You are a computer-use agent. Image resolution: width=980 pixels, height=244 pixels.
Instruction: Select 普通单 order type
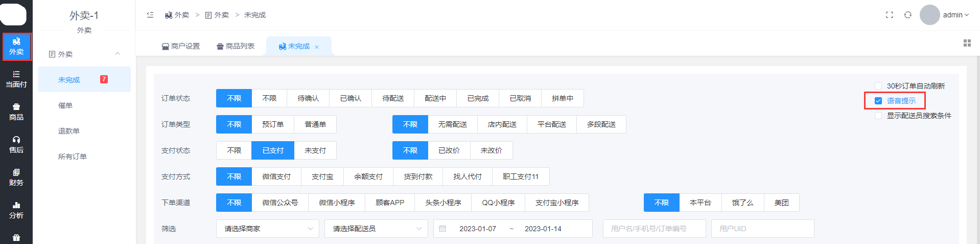click(x=315, y=124)
